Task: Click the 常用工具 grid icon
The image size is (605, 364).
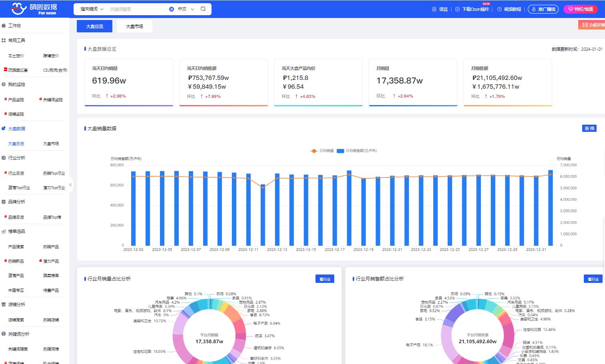Action: pos(4,40)
